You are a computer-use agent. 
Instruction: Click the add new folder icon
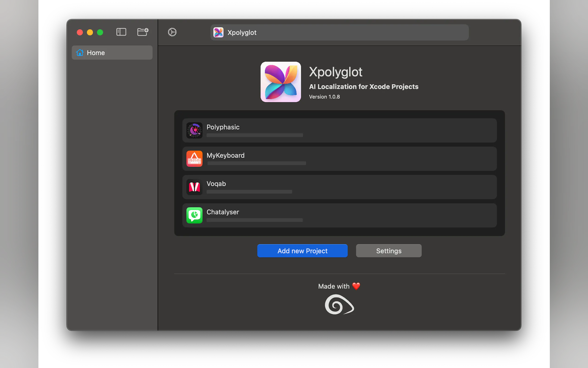(x=143, y=32)
